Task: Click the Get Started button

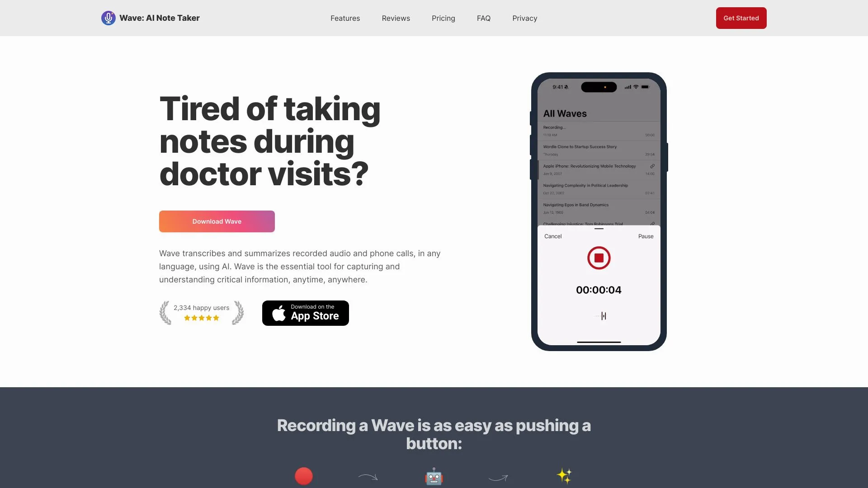Action: (741, 18)
